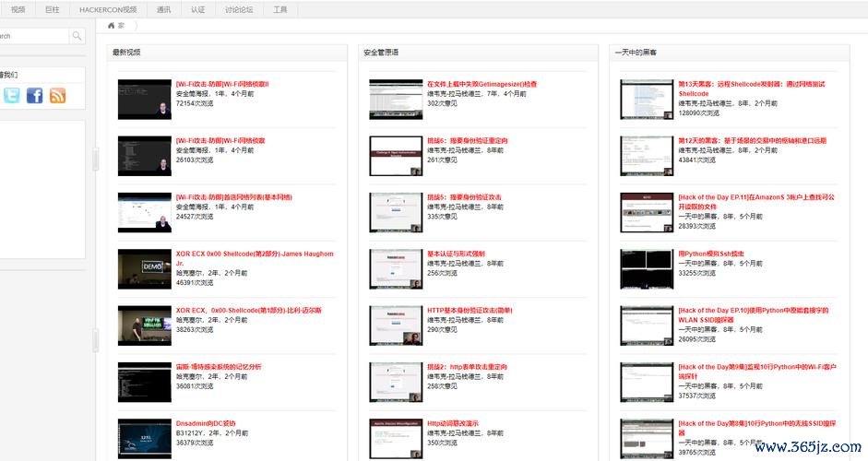This screenshot has height=461, width=868.
Task: Open the Getimagesize() check title link
Action: pos(482,84)
